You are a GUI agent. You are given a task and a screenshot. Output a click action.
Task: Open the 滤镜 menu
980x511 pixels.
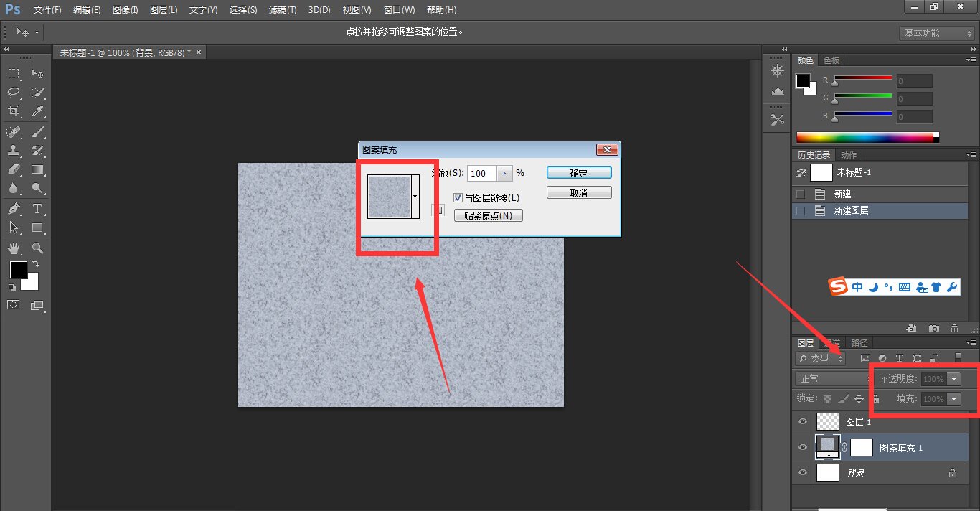[281, 9]
